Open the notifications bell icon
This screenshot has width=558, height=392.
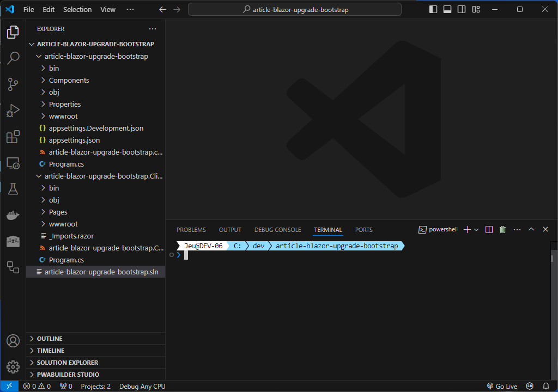(546, 387)
